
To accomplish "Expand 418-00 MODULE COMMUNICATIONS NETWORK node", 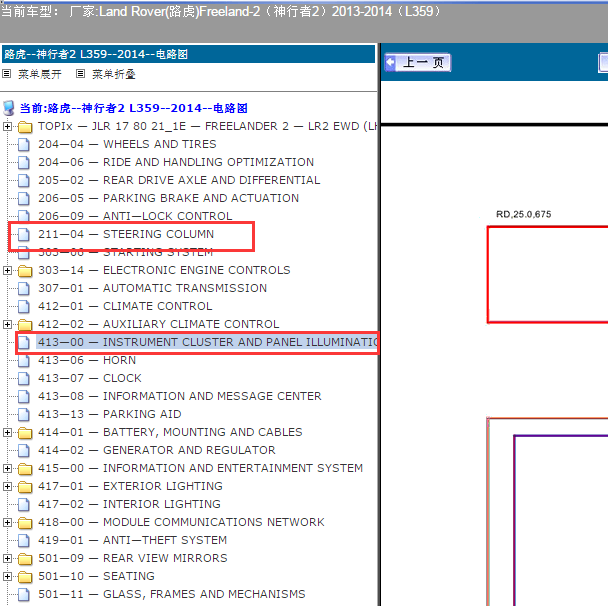I will (x=7, y=522).
